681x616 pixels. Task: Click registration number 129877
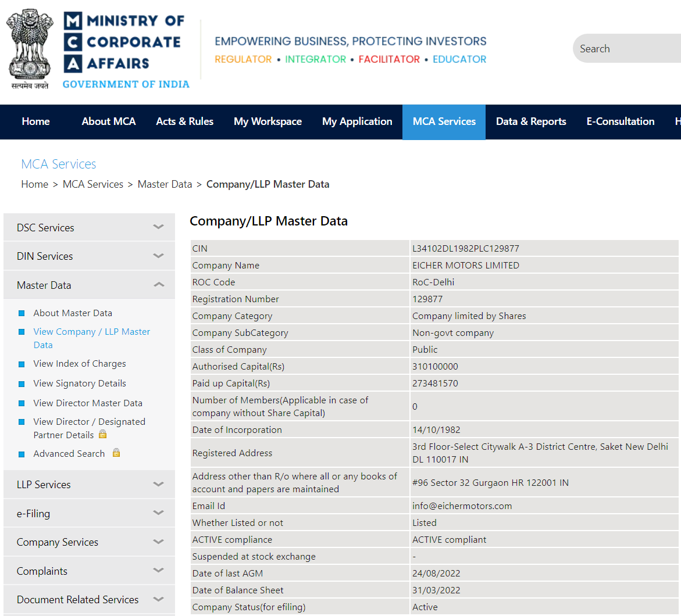coord(427,299)
